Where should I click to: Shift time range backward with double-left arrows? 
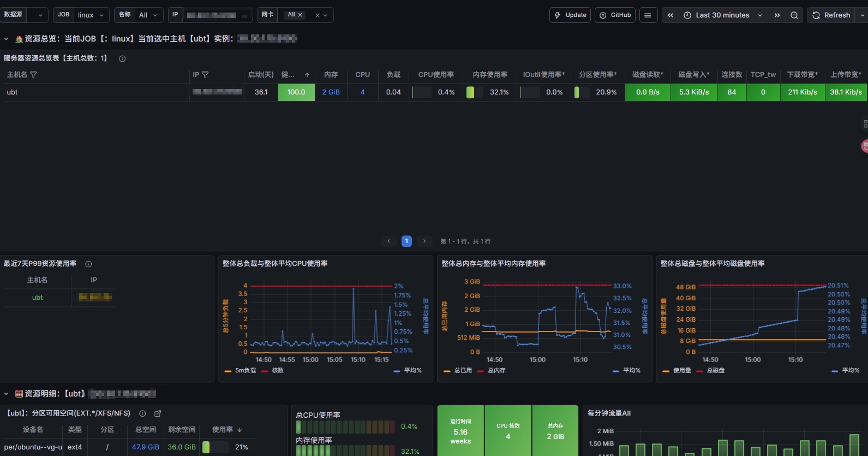pyautogui.click(x=671, y=15)
